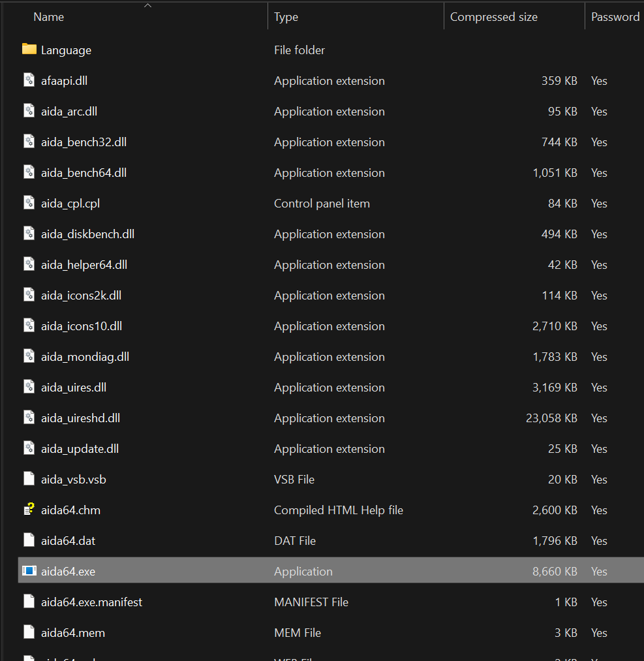
Task: Click the aida_uireshd.dll file icon
Action: 29,418
